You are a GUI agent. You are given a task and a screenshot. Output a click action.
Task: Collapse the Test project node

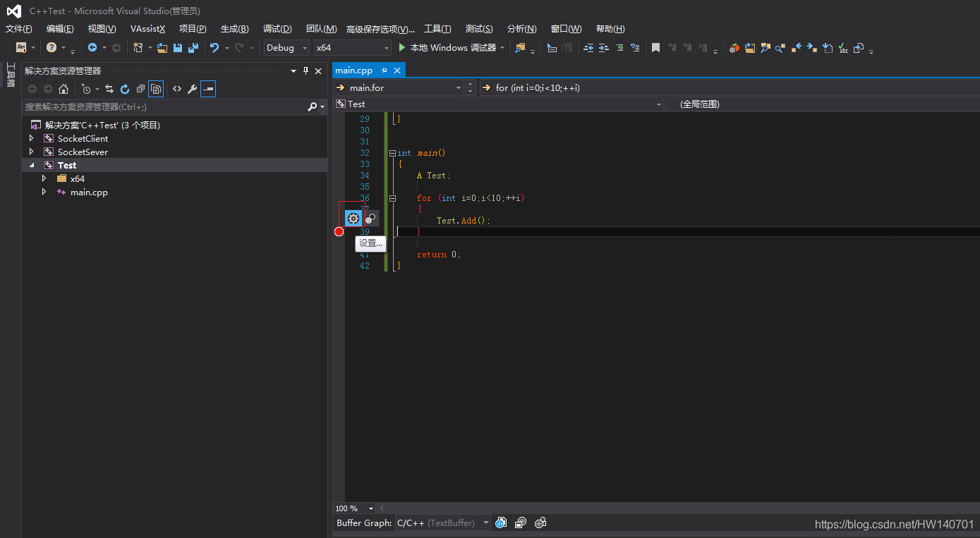[31, 165]
